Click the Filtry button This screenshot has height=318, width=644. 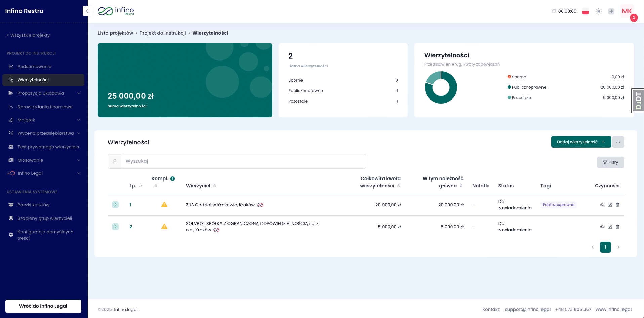click(x=610, y=162)
